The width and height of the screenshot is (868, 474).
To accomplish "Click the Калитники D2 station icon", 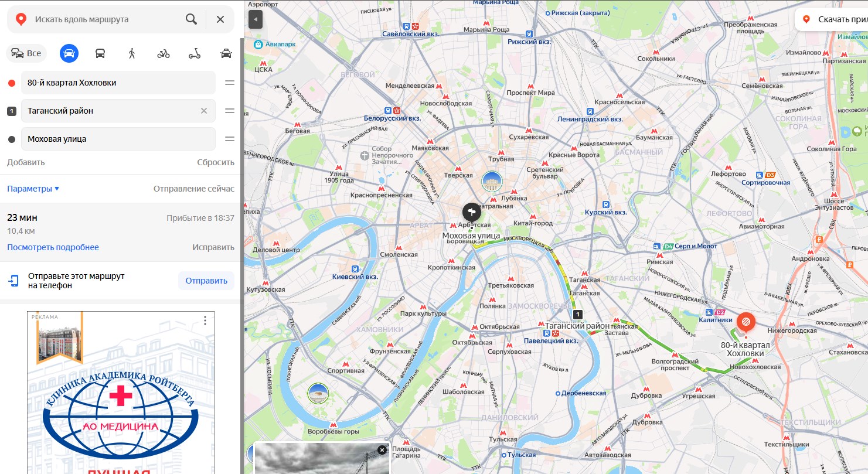I will [x=710, y=312].
